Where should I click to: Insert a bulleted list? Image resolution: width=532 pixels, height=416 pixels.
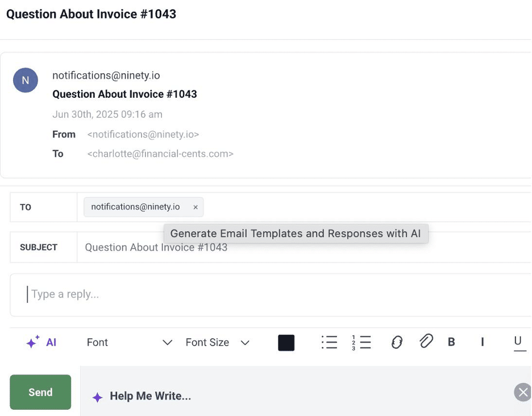(x=329, y=342)
